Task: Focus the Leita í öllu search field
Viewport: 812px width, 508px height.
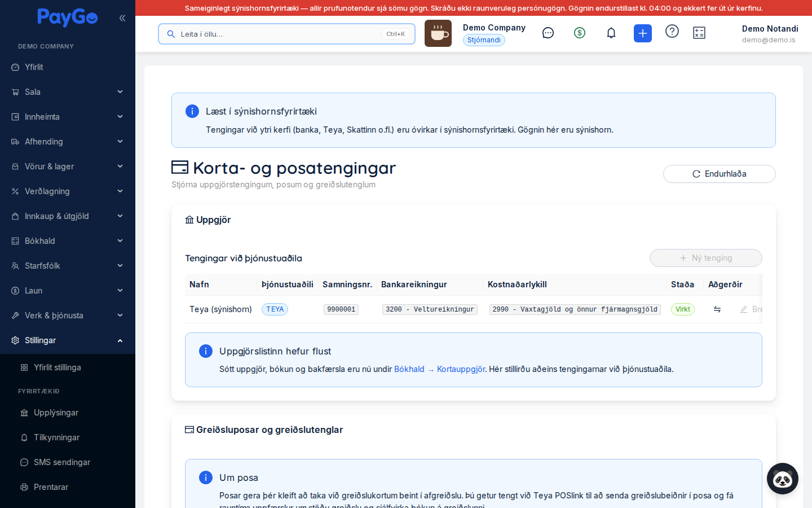Action: click(x=286, y=34)
